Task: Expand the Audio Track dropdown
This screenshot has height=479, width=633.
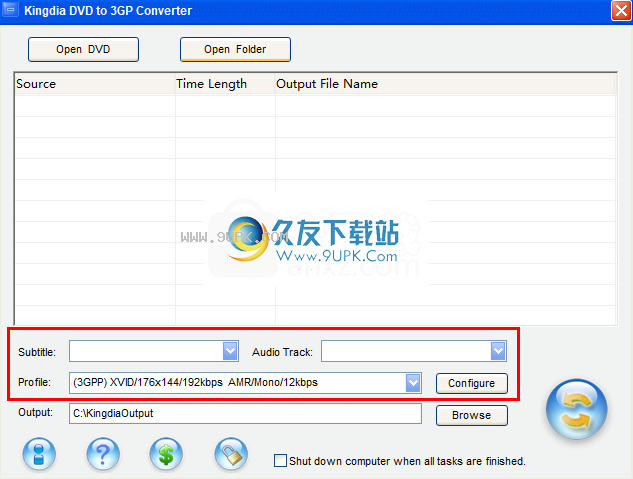Action: pos(498,351)
